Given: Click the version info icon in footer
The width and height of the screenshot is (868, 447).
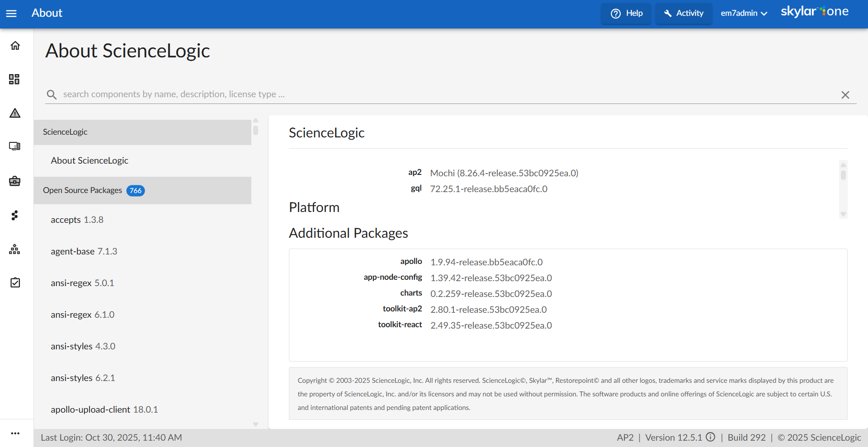Looking at the screenshot, I should click(x=710, y=437).
